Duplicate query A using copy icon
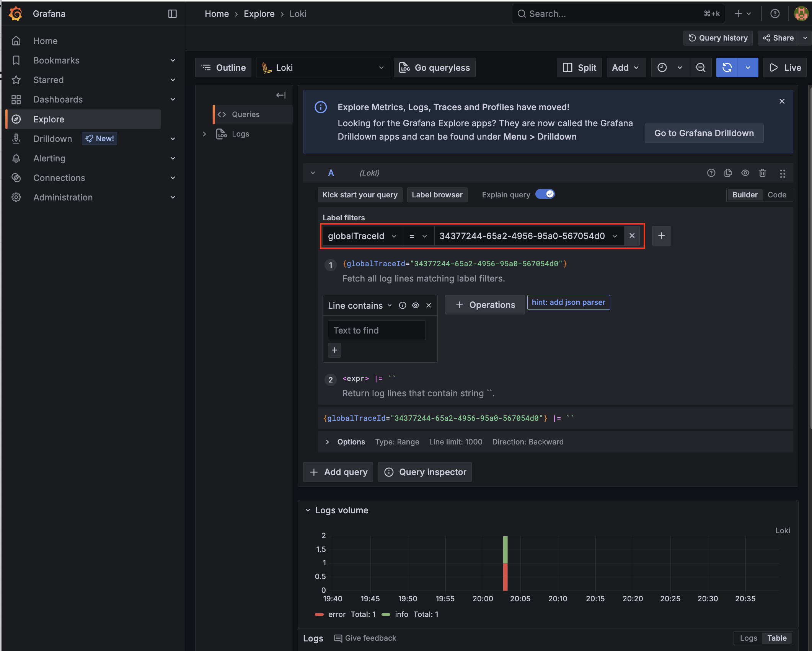Viewport: 812px width, 651px height. pyautogui.click(x=728, y=173)
